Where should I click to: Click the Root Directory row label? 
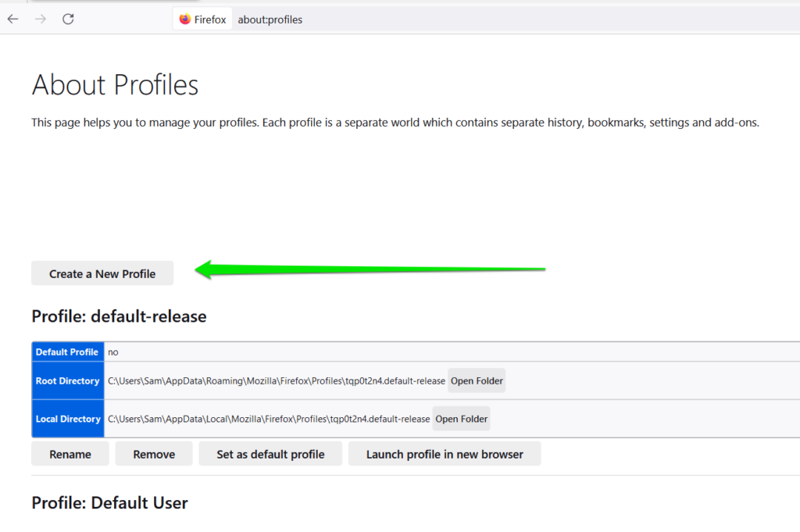pyautogui.click(x=68, y=380)
